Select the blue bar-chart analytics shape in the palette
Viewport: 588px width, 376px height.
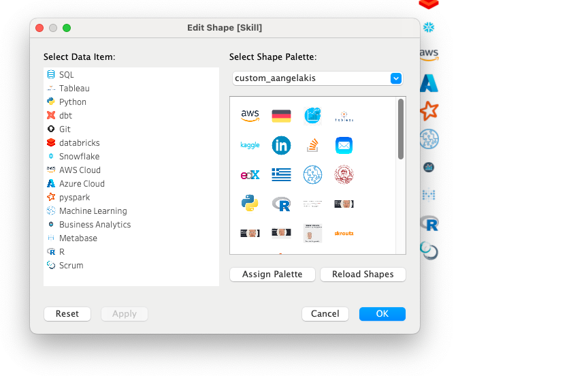point(312,116)
